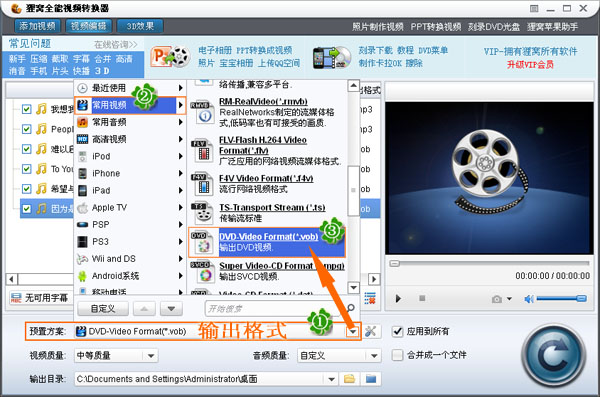This screenshot has width=600, height=397.
Task: Open the 输出目录 output path dropdown
Action: pyautogui.click(x=331, y=379)
